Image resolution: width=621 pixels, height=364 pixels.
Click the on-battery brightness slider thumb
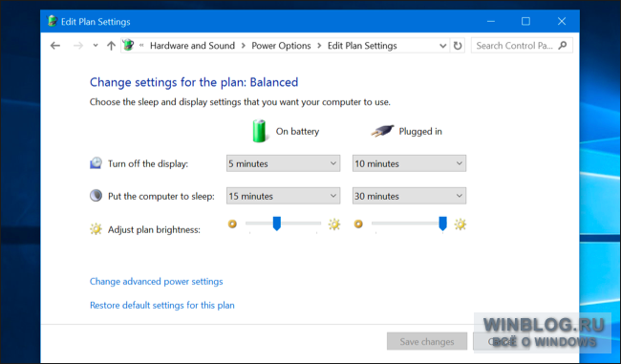pos(277,224)
